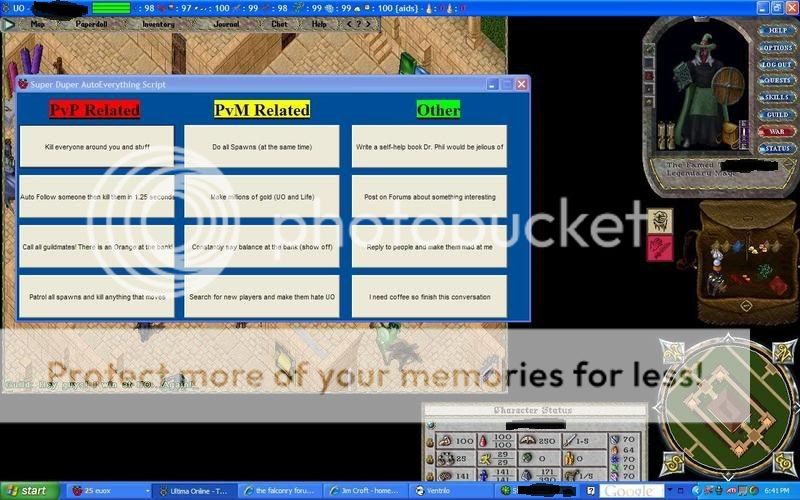Click 'Make millions of gold (UO and Life)' button

tap(262, 196)
